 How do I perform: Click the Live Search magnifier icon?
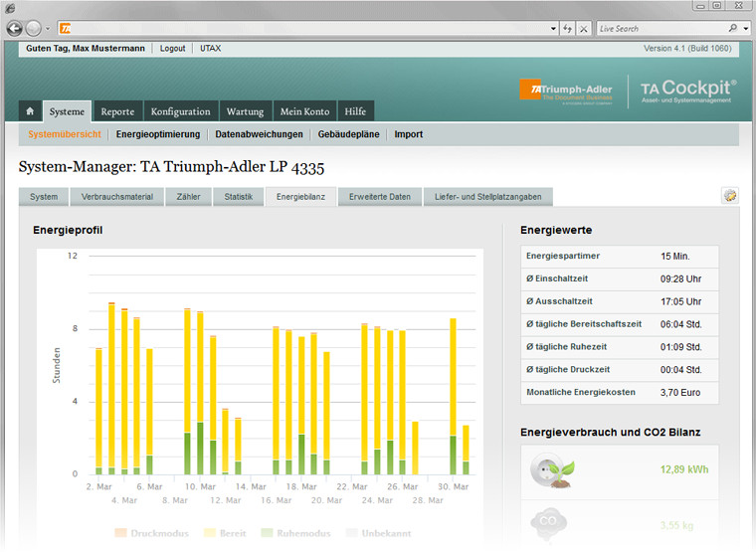733,29
